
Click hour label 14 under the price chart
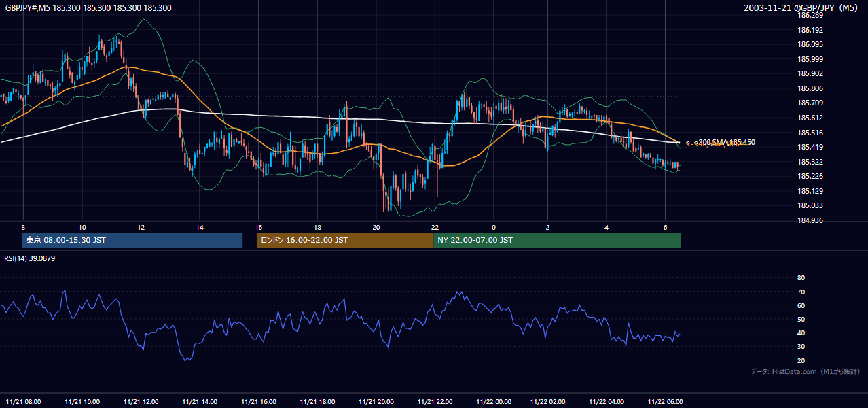200,227
